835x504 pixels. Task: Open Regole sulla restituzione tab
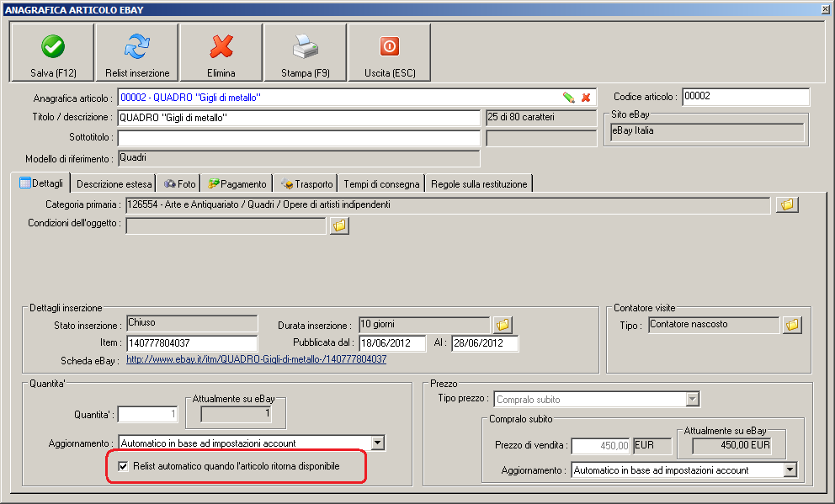point(479,184)
